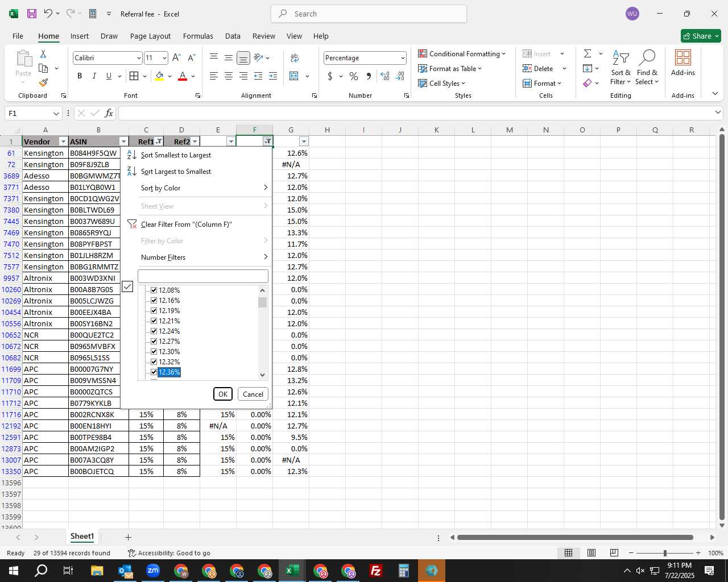The image size is (728, 582).
Task: Open Cell Styles gallery
Action: click(441, 83)
